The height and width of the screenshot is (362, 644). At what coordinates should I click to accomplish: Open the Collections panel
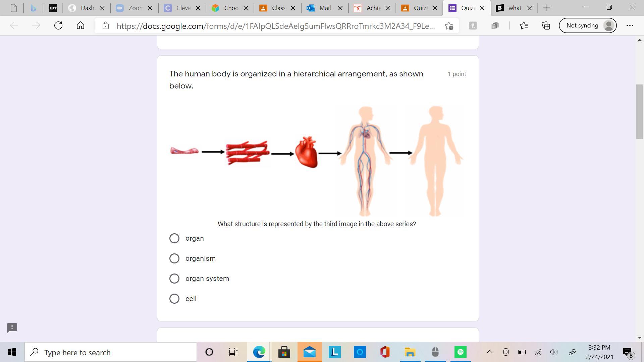pyautogui.click(x=546, y=25)
